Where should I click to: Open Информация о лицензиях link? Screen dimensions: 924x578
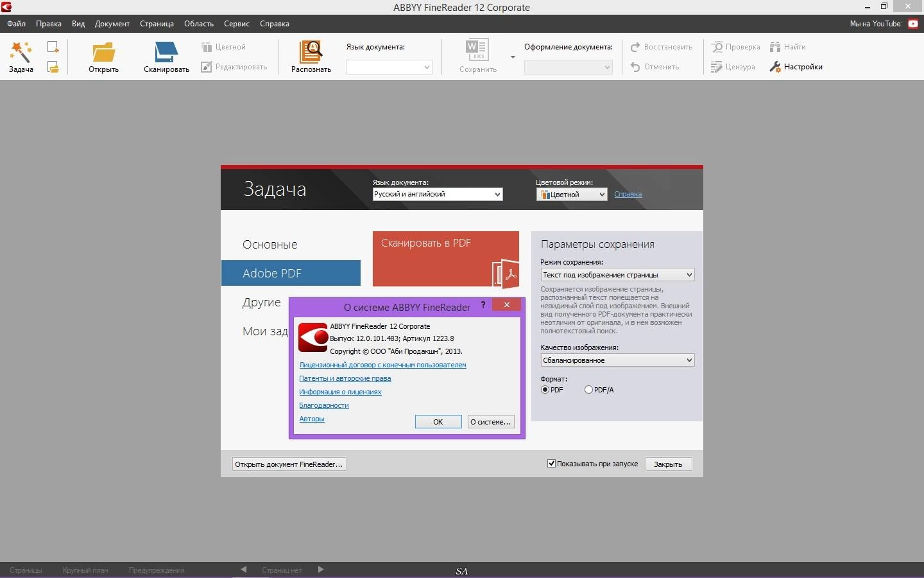340,392
